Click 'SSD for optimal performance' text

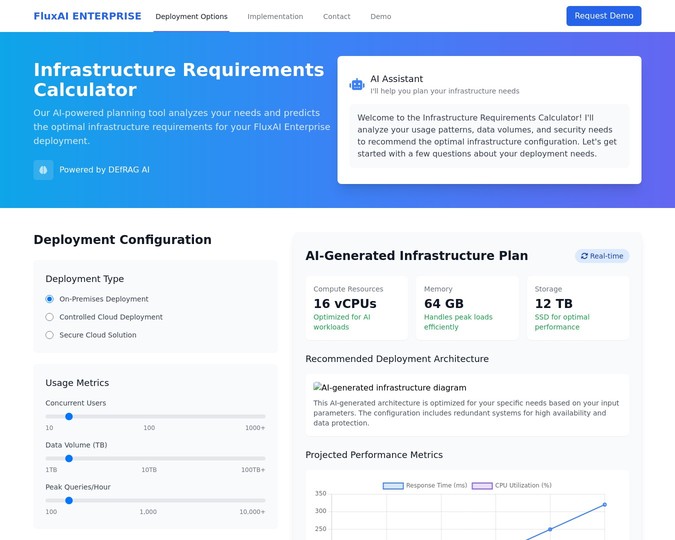pyautogui.click(x=562, y=322)
